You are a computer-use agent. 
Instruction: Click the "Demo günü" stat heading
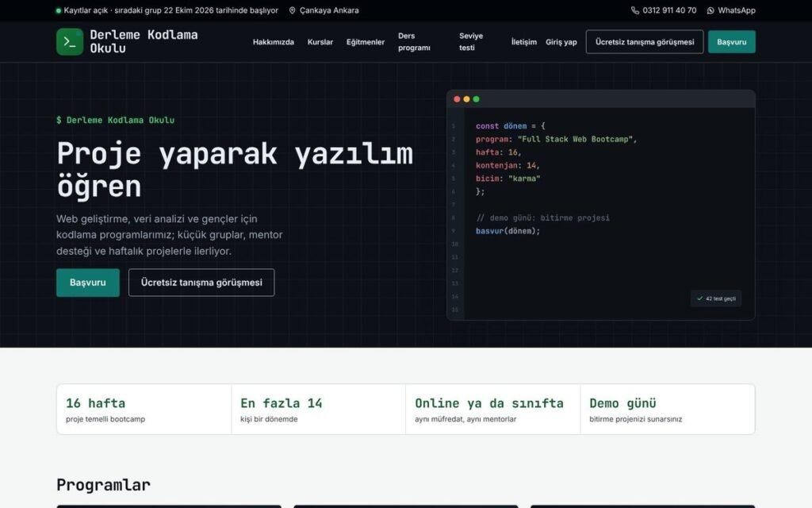click(623, 403)
